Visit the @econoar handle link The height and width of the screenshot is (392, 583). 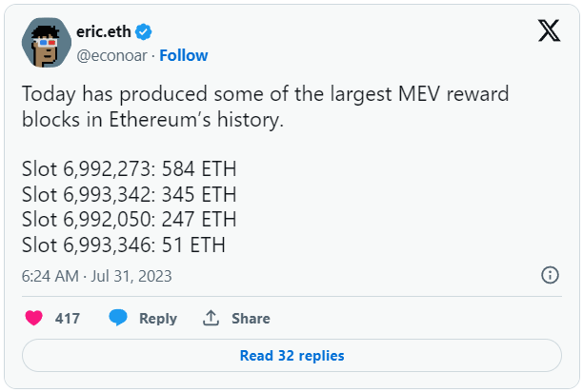[x=111, y=56]
